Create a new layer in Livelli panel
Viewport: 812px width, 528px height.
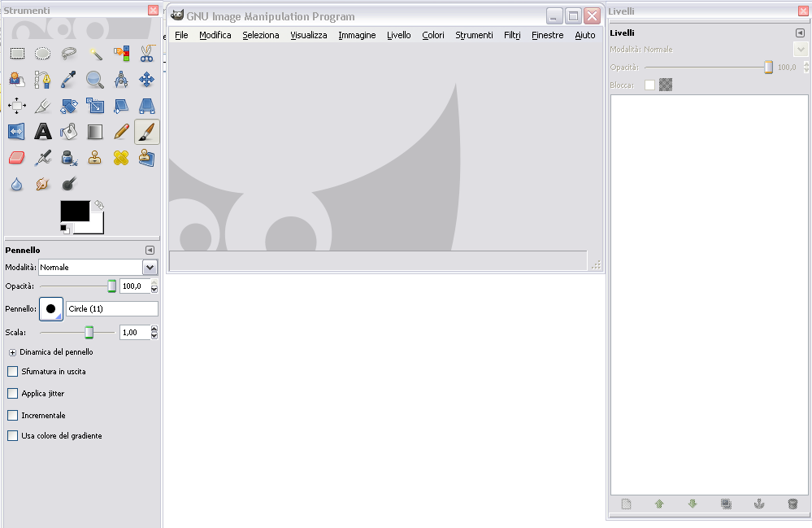(626, 504)
